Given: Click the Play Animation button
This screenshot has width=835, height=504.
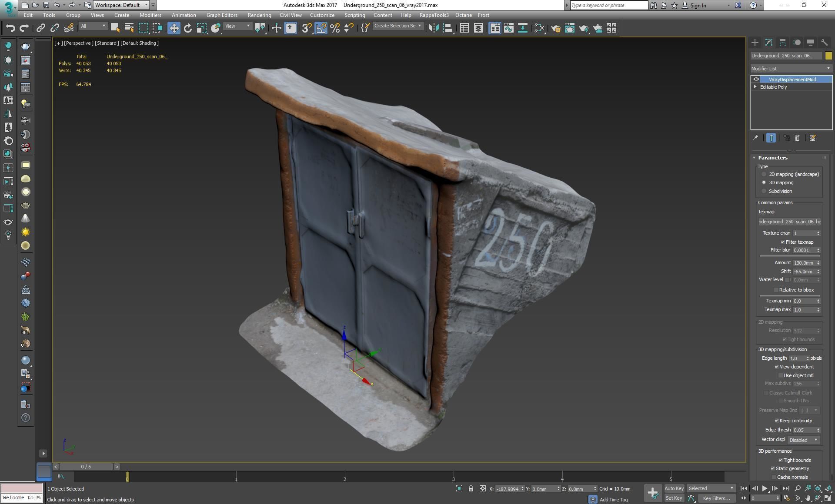Looking at the screenshot, I should tap(765, 488).
